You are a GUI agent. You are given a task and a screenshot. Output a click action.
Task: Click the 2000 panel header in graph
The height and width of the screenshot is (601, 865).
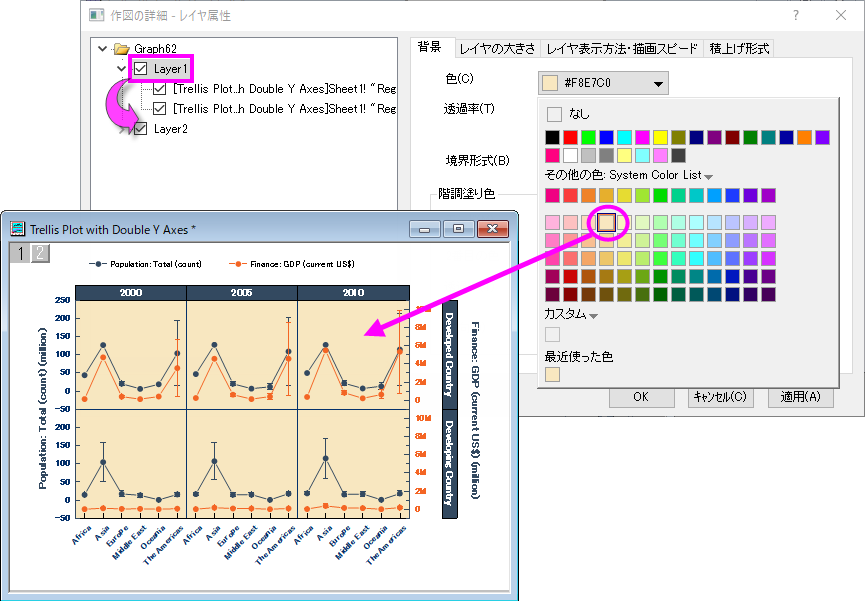point(131,293)
